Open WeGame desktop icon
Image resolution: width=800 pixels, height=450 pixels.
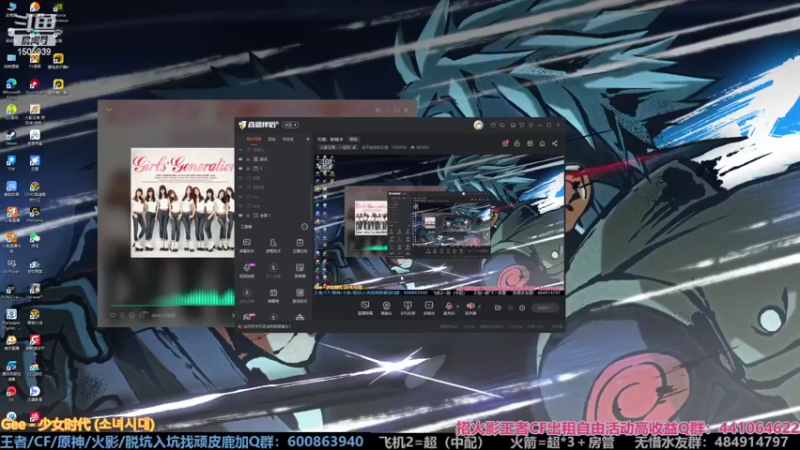pos(35,214)
